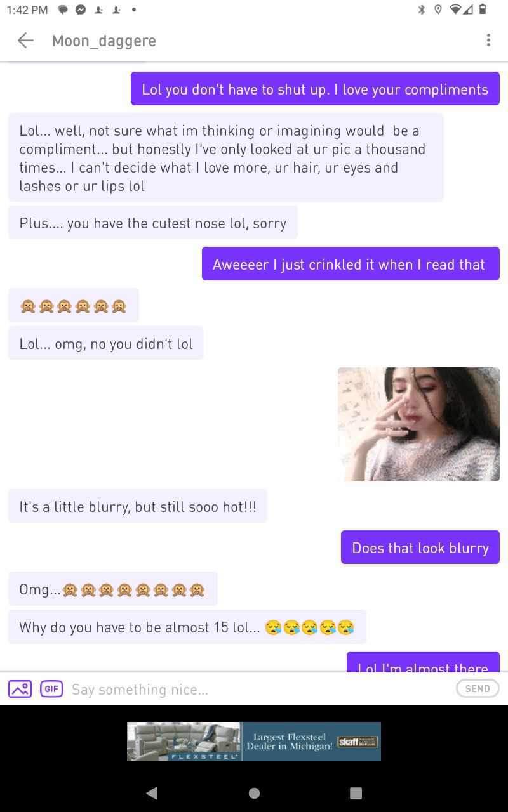This screenshot has height=812, width=508.
Task: Tap the Android home navigation circle
Action: coord(254,793)
